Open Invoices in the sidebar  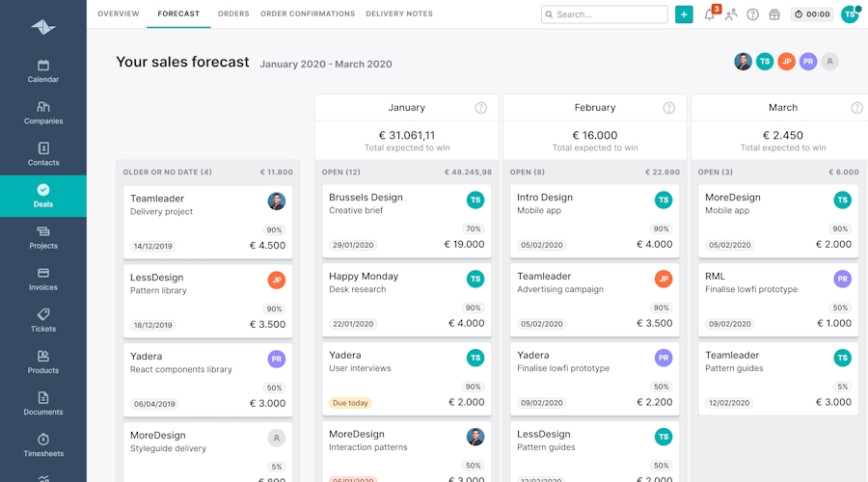(x=42, y=279)
